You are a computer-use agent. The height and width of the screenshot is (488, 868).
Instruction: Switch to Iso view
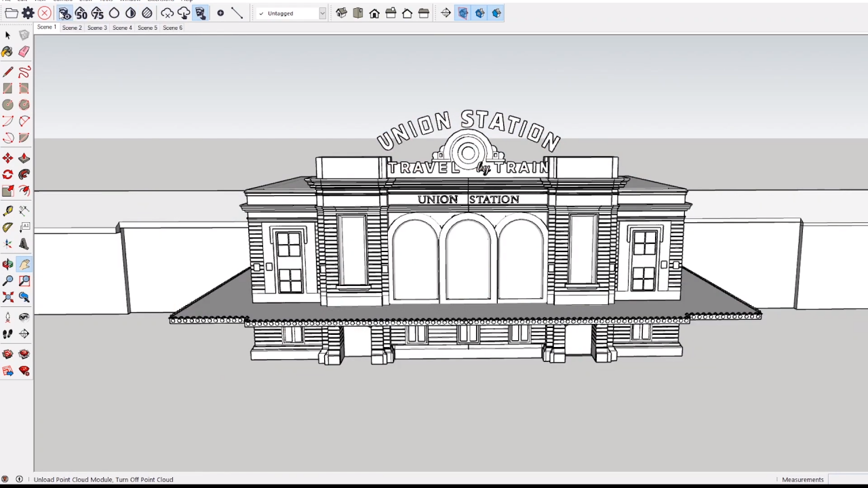(342, 13)
